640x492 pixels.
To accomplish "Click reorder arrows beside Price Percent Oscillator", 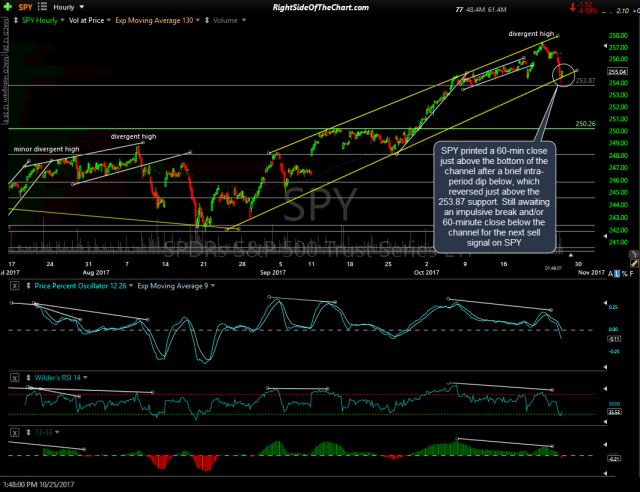I will tap(28, 286).
